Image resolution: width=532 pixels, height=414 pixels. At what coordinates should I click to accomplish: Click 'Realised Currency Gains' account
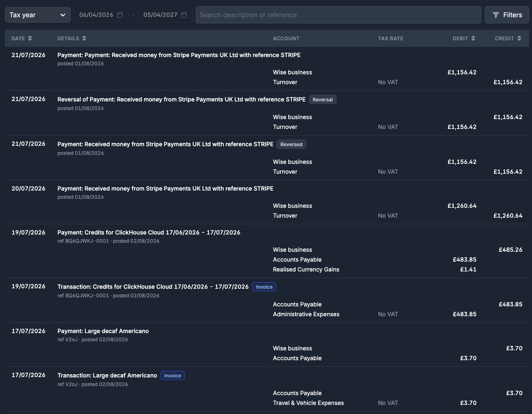pyautogui.click(x=306, y=269)
